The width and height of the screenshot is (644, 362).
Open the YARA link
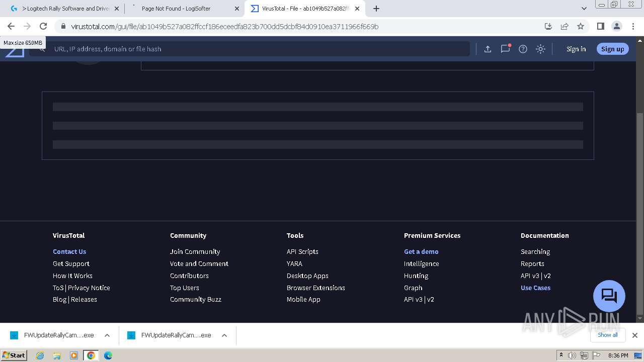294,263
